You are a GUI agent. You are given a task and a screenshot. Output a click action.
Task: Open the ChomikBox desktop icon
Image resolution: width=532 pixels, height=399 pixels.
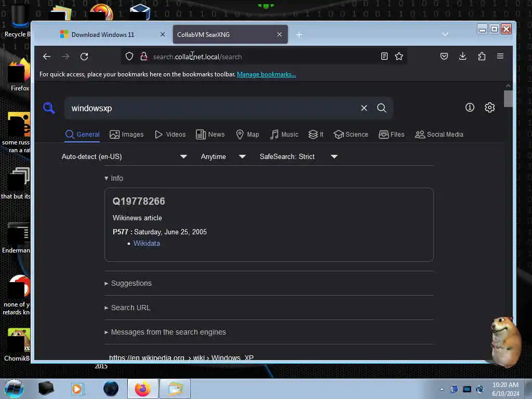(17, 344)
